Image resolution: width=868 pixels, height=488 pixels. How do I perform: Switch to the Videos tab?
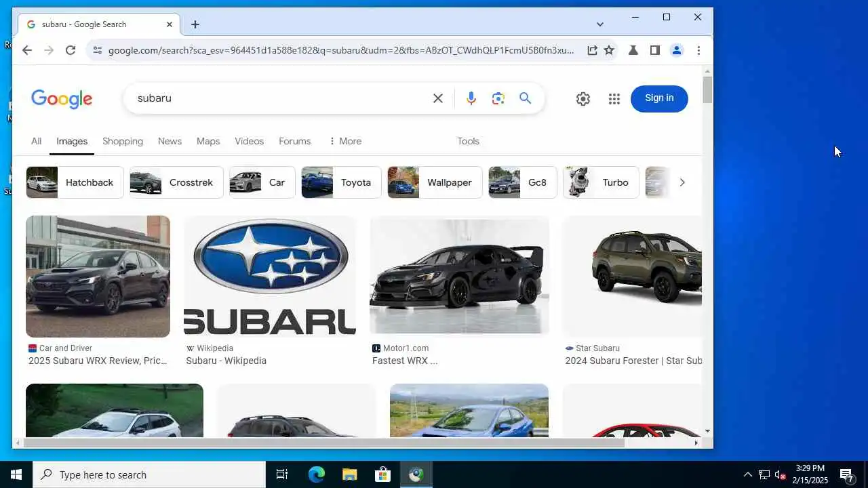point(249,141)
